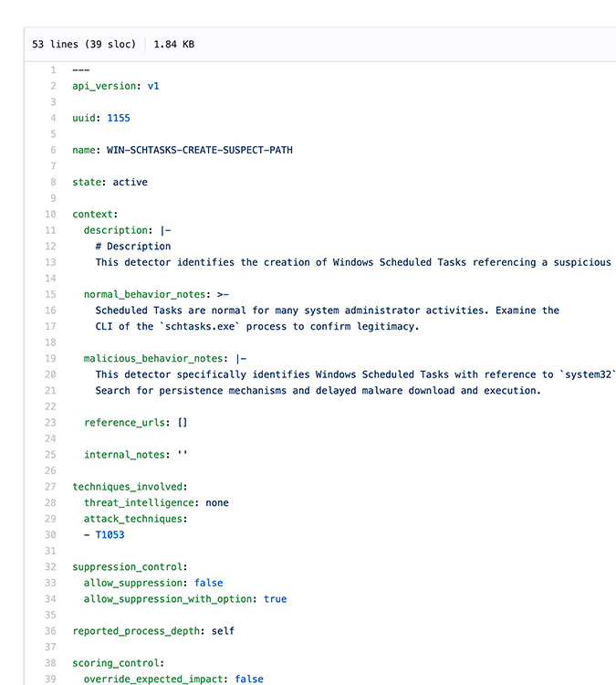Select line number 39 in the gutter
Screen dimensions: 616x685
50,679
